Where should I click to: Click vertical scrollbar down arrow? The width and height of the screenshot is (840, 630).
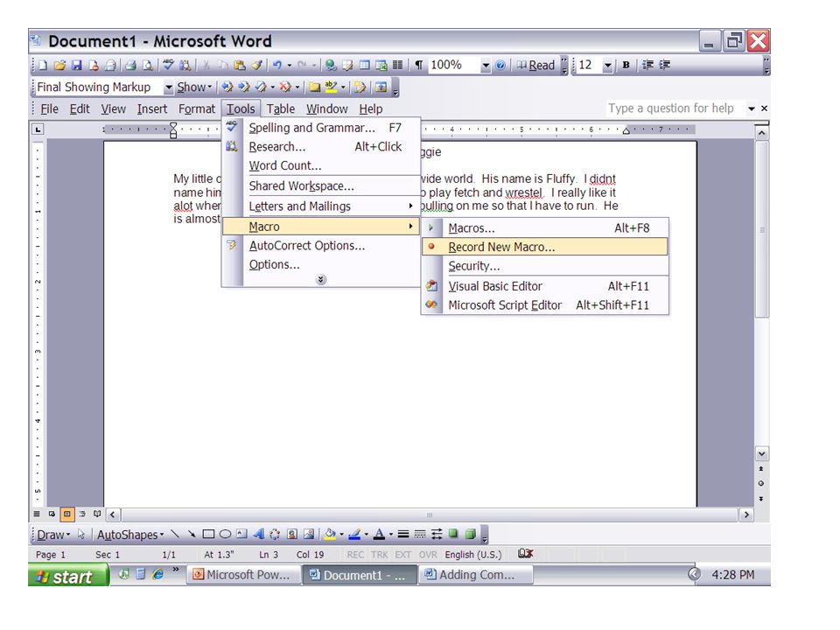[761, 454]
